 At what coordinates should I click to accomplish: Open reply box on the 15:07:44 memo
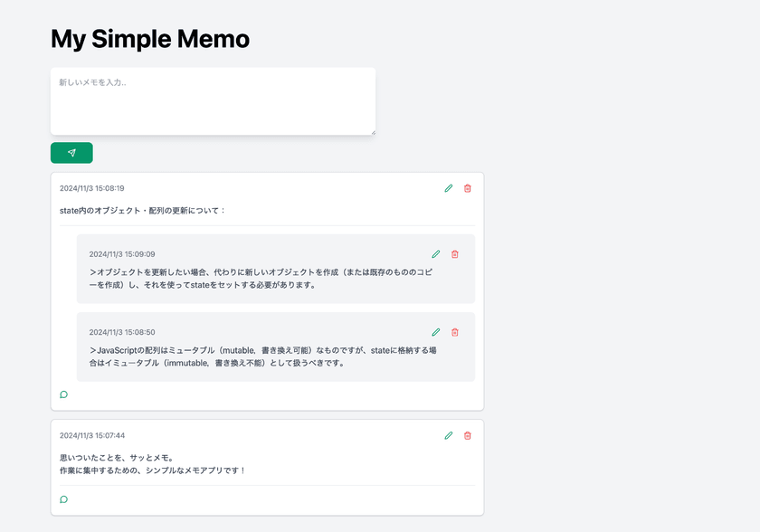coord(63,499)
